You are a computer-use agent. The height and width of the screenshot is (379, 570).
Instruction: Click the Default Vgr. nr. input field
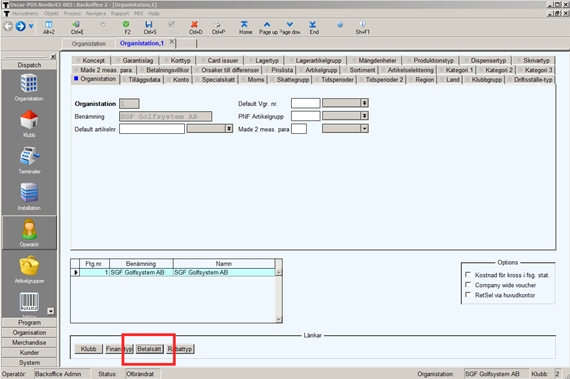pyautogui.click(x=305, y=103)
